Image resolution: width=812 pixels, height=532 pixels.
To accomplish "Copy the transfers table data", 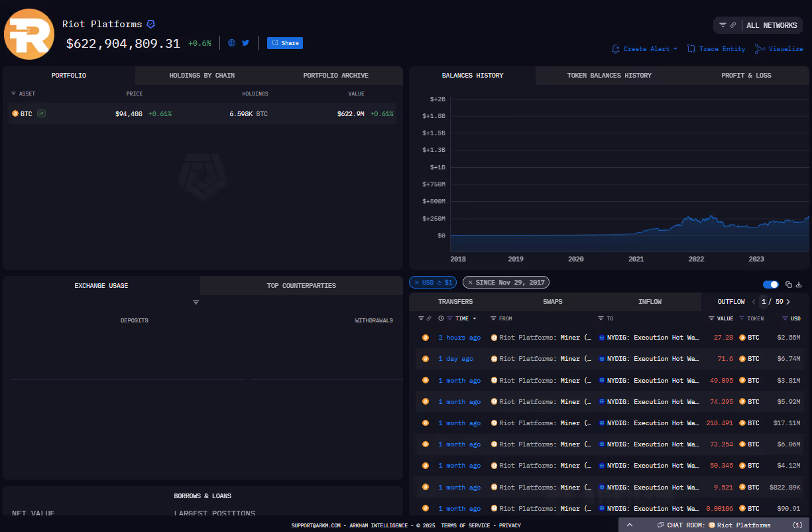I will 788,284.
